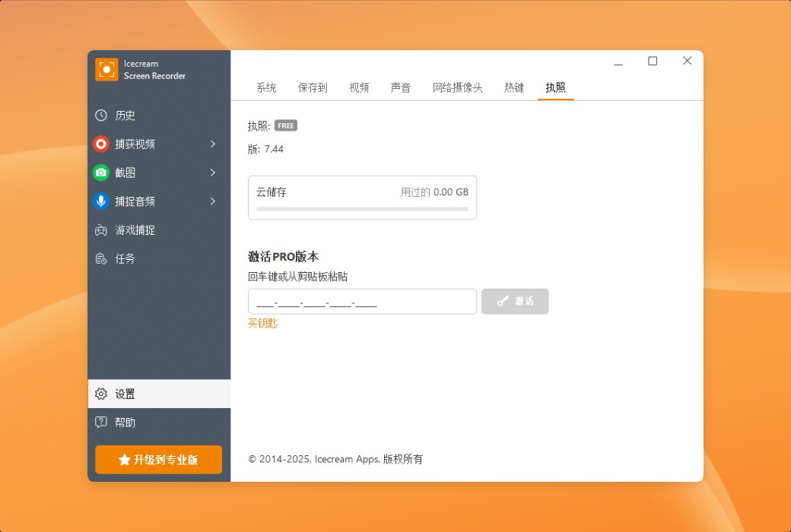Click the key icon inside 激活 button

point(501,301)
